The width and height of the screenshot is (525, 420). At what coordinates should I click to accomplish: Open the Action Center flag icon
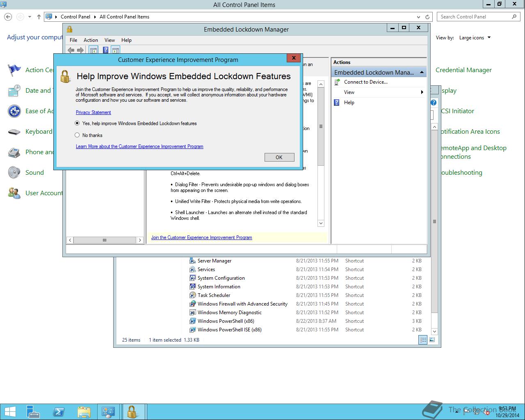pos(14,70)
